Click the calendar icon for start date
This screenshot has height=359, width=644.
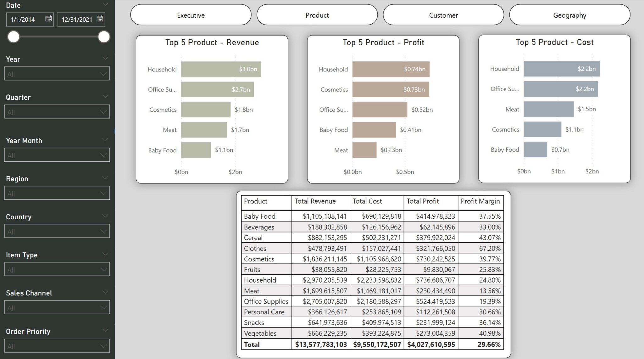(x=49, y=19)
